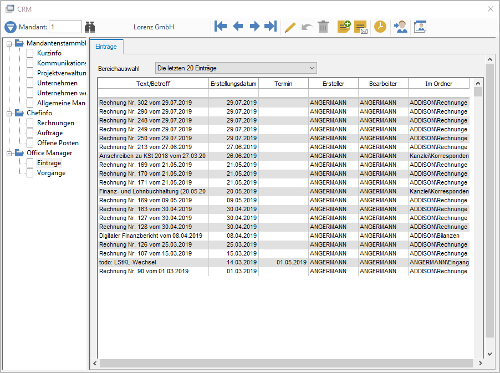Close the CRM window
Screen dimensions: 500x373
pos(490,9)
